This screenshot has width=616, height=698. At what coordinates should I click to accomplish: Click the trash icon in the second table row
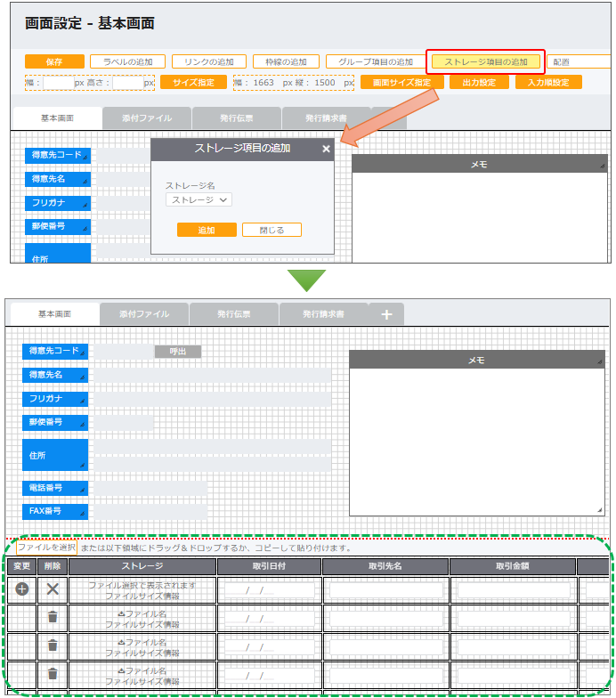53,617
